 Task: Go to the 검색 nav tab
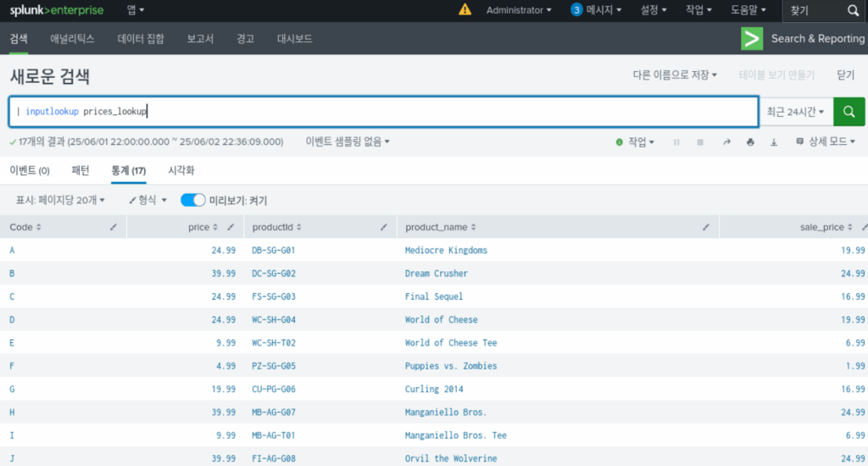(x=19, y=39)
